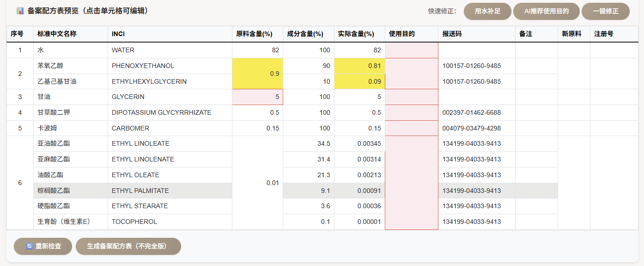644x266 pixels.
Task: Edit the empty 使用目的 cell for GLYCERIN
Action: coord(412,97)
